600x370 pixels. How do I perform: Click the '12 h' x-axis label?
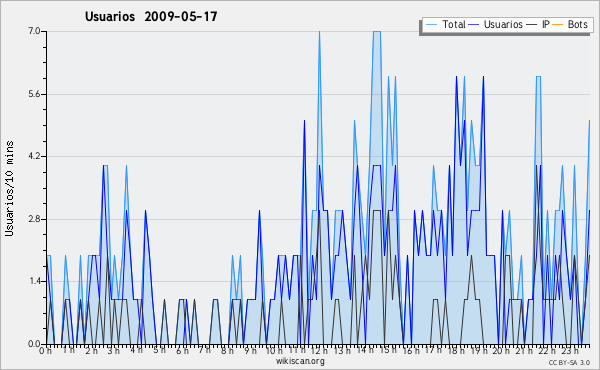[x=319, y=351]
